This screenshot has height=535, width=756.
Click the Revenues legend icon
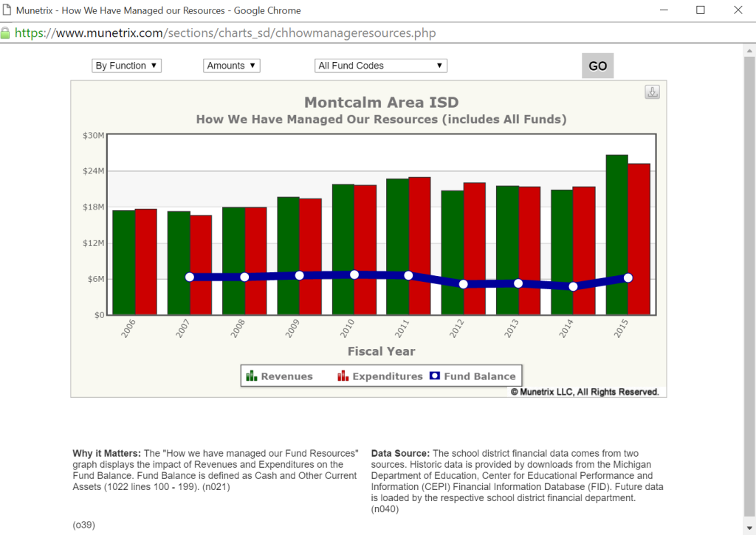252,376
